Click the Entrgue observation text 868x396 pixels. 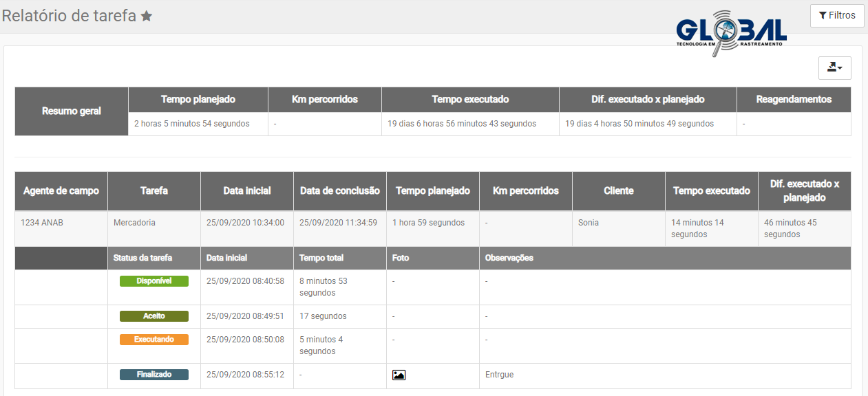pyautogui.click(x=500, y=375)
